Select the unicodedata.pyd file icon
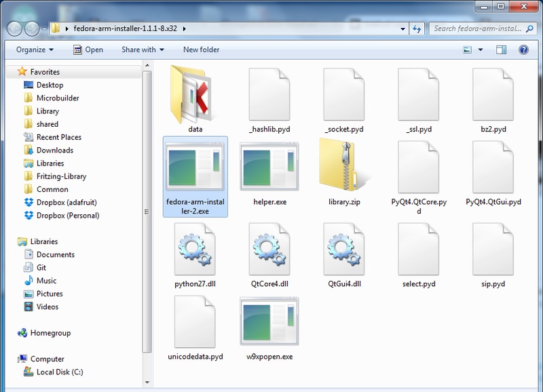543x392 pixels. coord(195,321)
